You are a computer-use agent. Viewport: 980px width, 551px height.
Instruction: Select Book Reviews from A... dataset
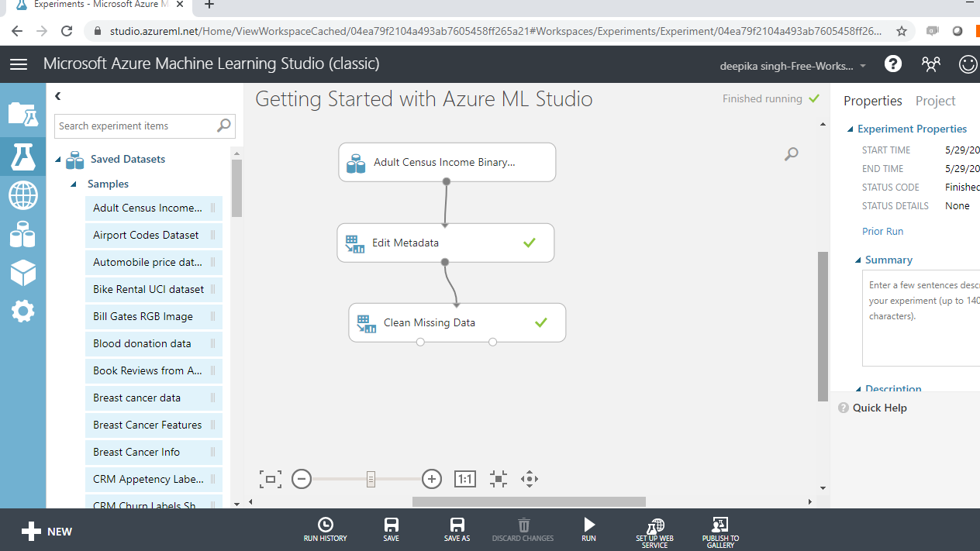tap(154, 370)
